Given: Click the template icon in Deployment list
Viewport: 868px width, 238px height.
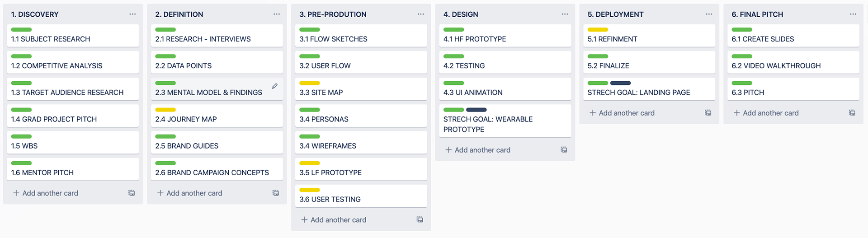Looking at the screenshot, I should point(708,112).
